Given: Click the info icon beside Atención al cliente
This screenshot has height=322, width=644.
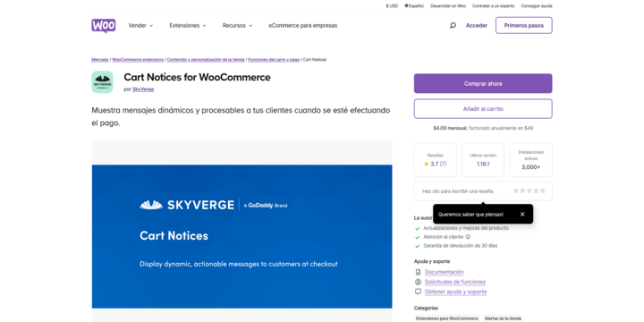Looking at the screenshot, I should pos(468,237).
